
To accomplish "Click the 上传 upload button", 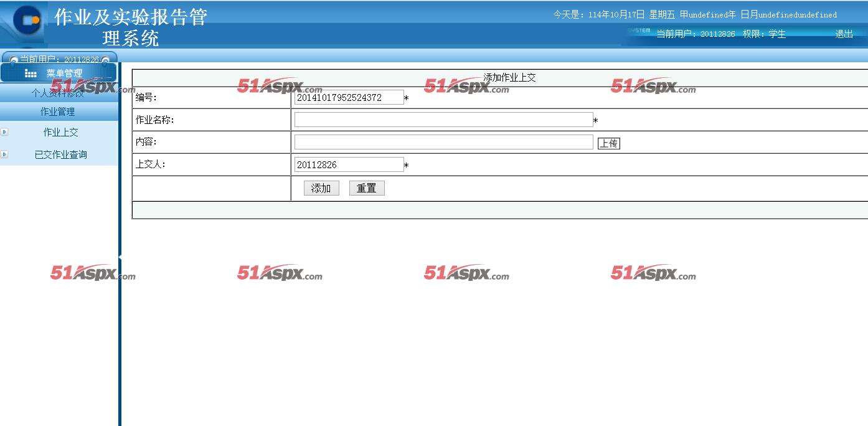I will (x=608, y=143).
